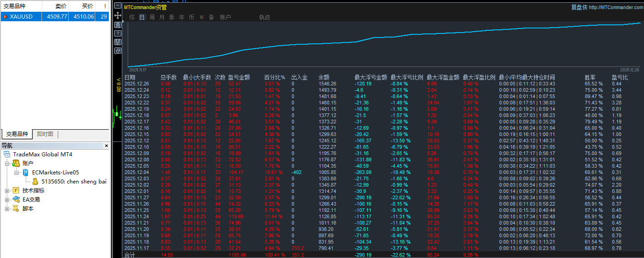
Task: Sort by the 盈亏金额 column header
Action: (x=239, y=77)
